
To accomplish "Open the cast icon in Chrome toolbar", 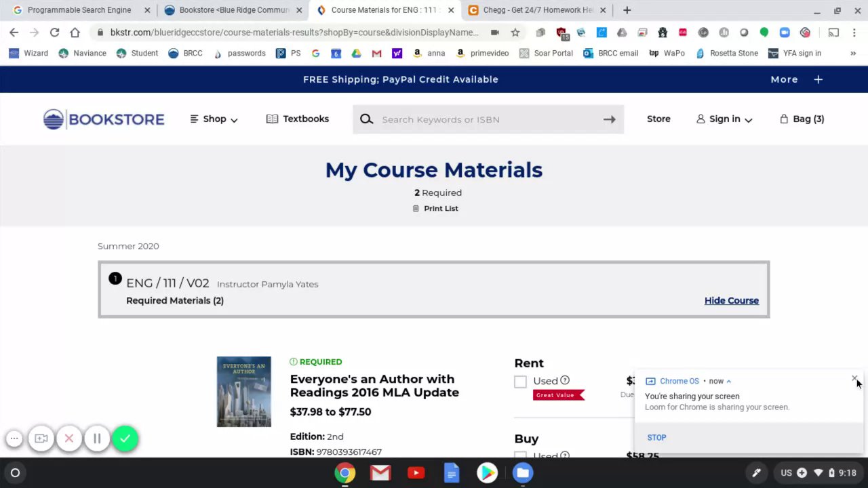I will pos(833,33).
